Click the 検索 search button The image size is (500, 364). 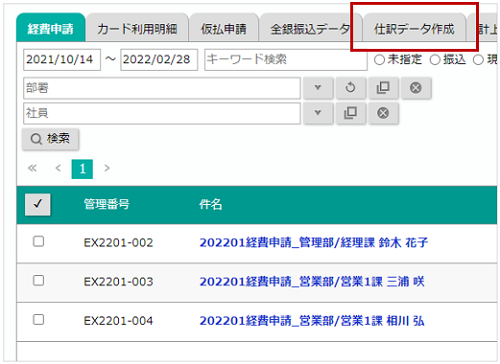click(x=51, y=139)
